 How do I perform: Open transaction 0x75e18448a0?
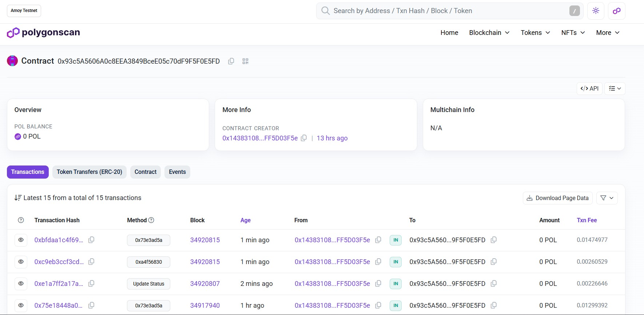(59, 306)
